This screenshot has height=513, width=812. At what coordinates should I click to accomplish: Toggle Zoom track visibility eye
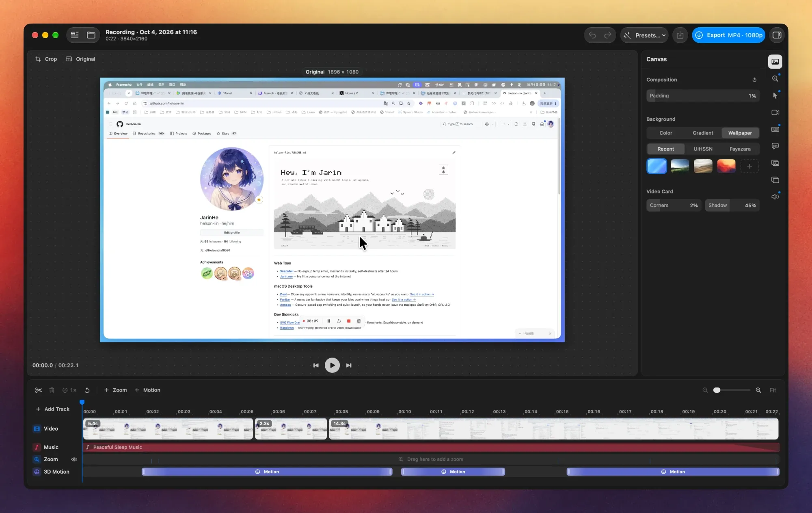(x=74, y=459)
